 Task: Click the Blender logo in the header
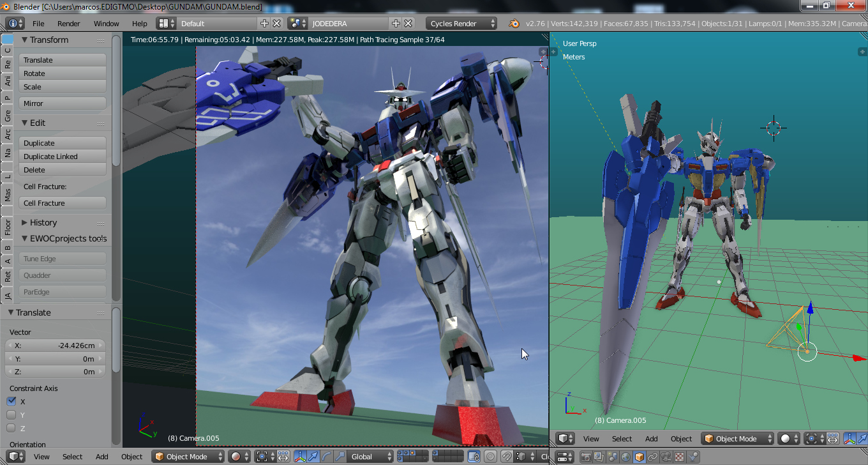[514, 24]
